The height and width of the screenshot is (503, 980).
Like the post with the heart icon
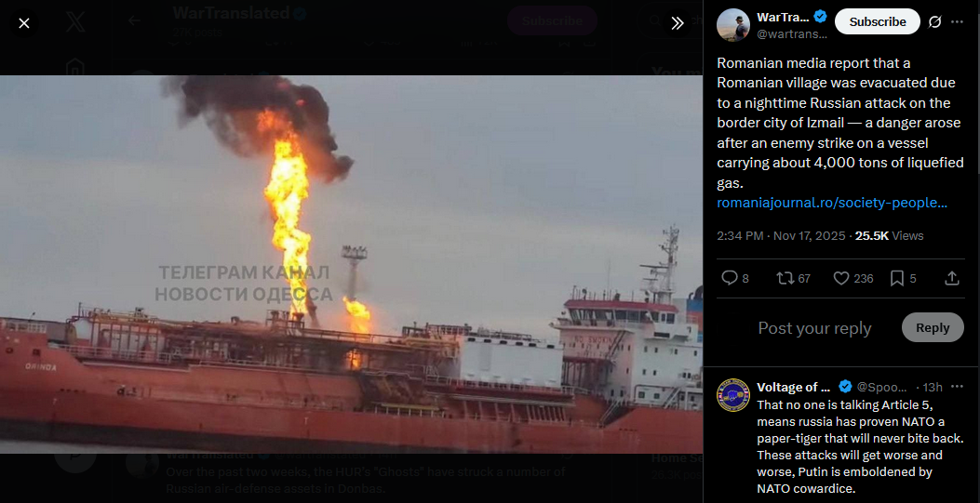(x=853, y=278)
